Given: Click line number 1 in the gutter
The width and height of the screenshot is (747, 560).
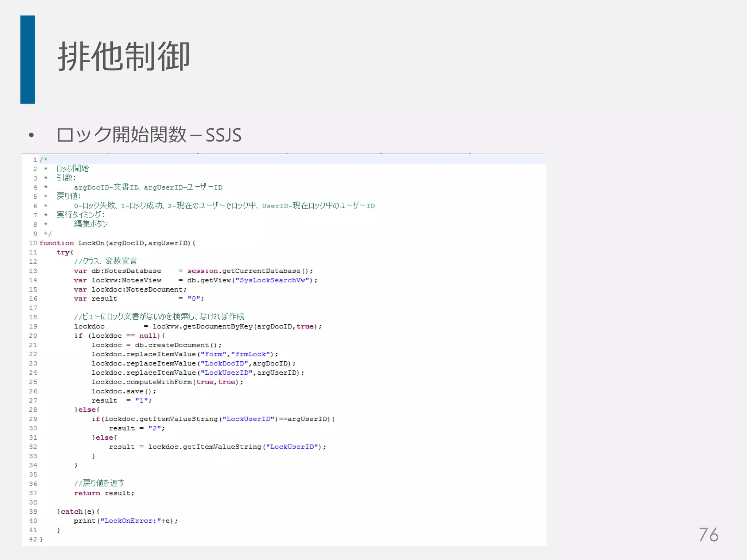Looking at the screenshot, I should coord(35,160).
